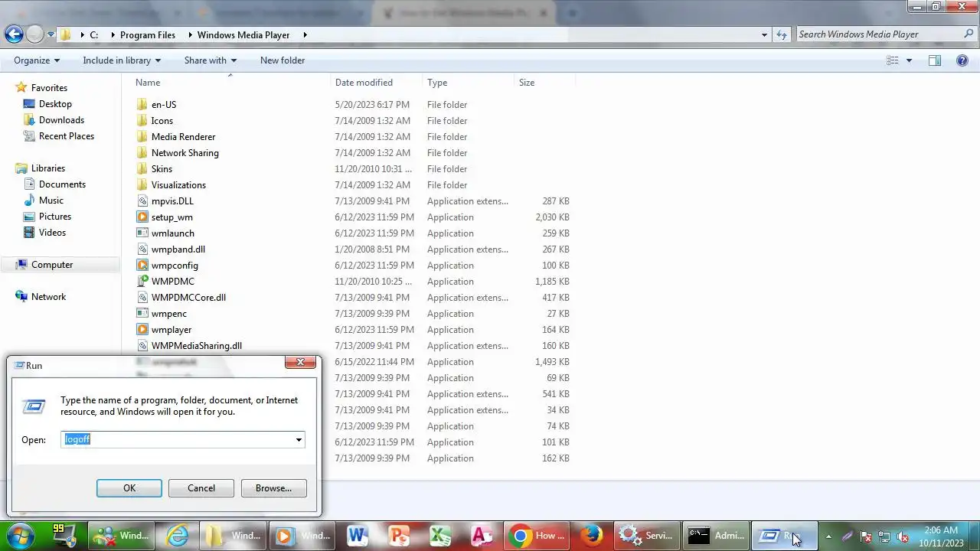Viewport: 980px width, 551px height.
Task: Select Recent Places in Favorites
Action: pyautogui.click(x=67, y=136)
